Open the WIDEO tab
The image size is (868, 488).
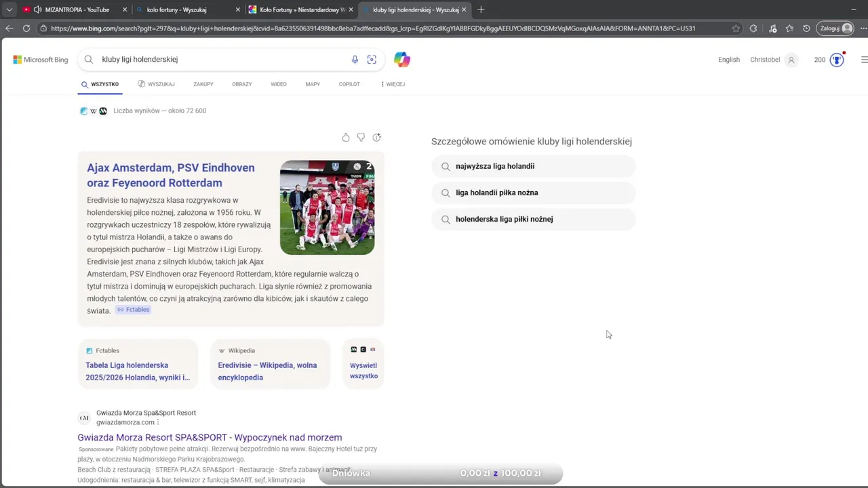click(x=279, y=84)
